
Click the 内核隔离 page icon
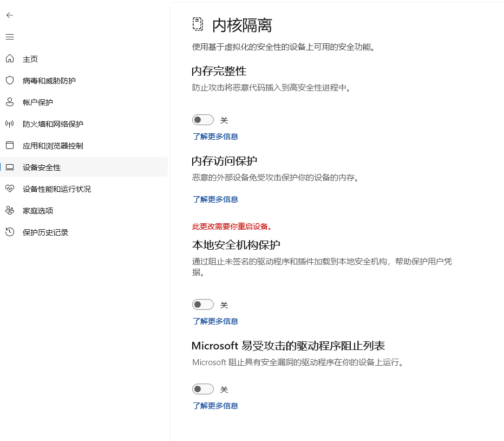tap(197, 24)
